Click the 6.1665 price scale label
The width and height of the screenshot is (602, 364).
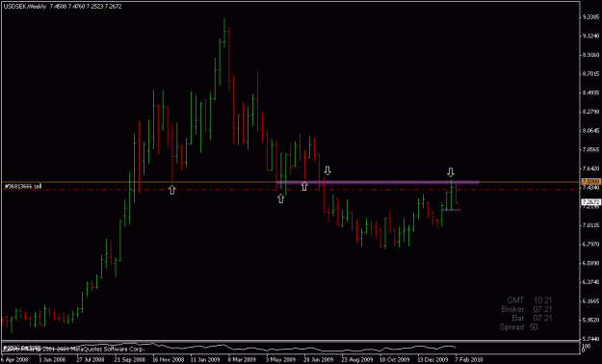(x=590, y=301)
